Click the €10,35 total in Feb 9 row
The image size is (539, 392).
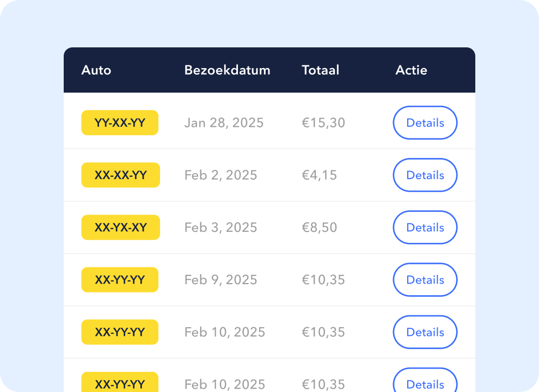click(323, 279)
